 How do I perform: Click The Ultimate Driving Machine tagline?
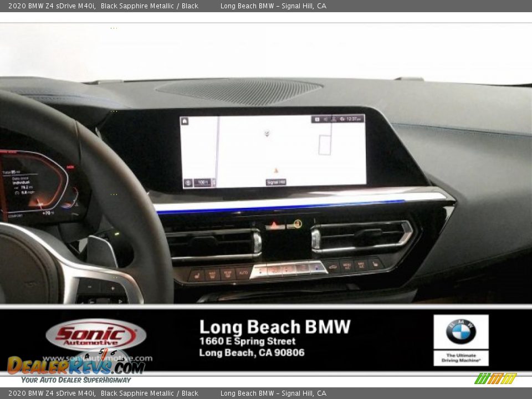[461, 357]
